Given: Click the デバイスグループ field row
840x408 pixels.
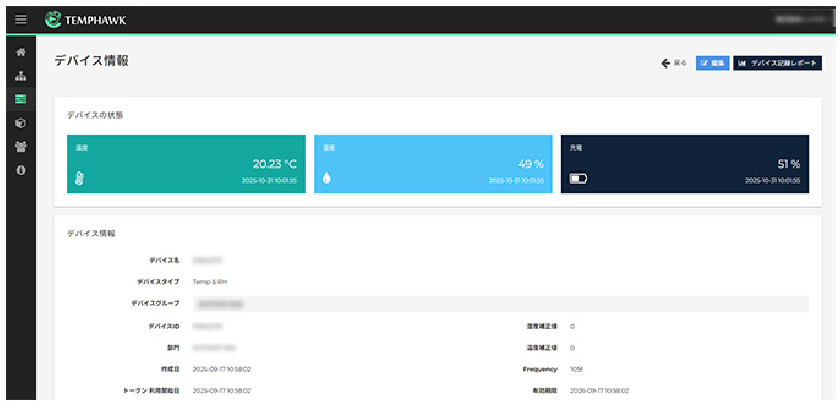Looking at the screenshot, I should [x=500, y=303].
